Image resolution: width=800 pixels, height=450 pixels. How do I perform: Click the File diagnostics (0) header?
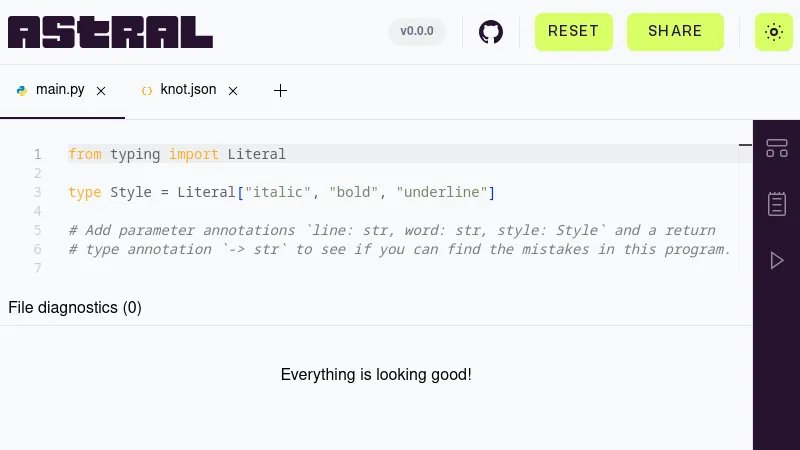point(75,307)
